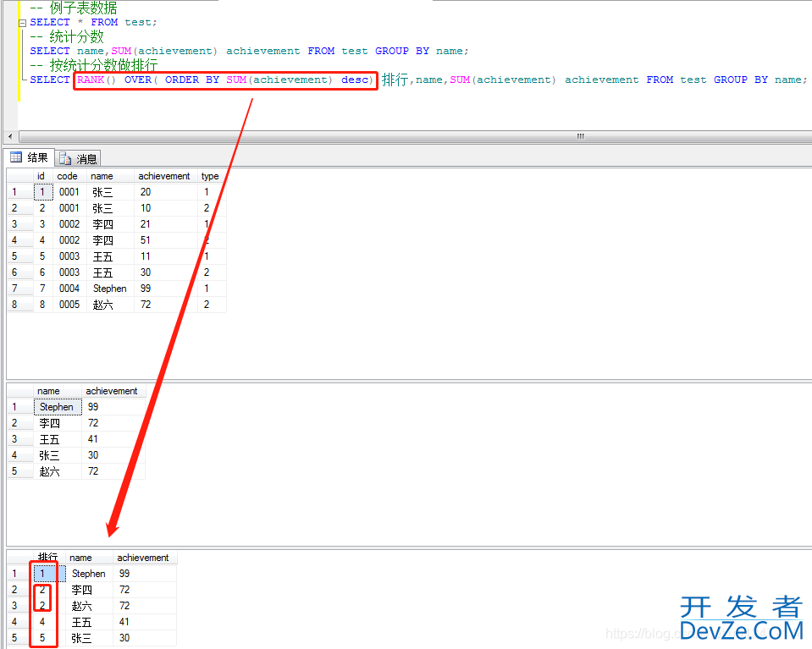This screenshot has height=649, width=812.
Task: Select 张三 cell in second grid
Action: [58, 455]
